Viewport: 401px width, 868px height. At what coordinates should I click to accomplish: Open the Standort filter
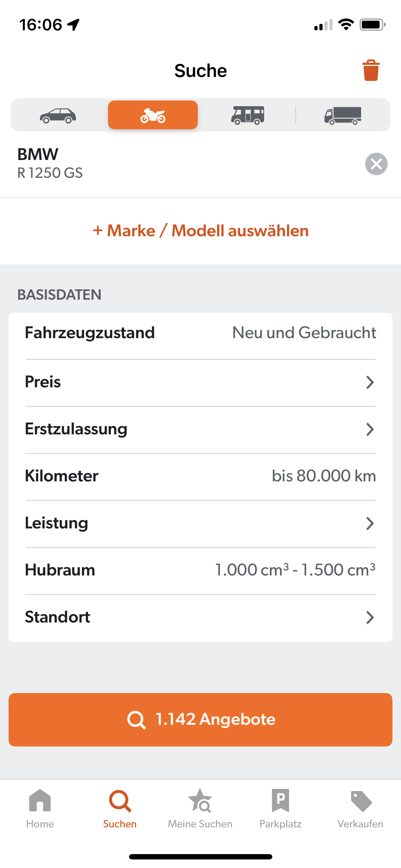pos(200,618)
